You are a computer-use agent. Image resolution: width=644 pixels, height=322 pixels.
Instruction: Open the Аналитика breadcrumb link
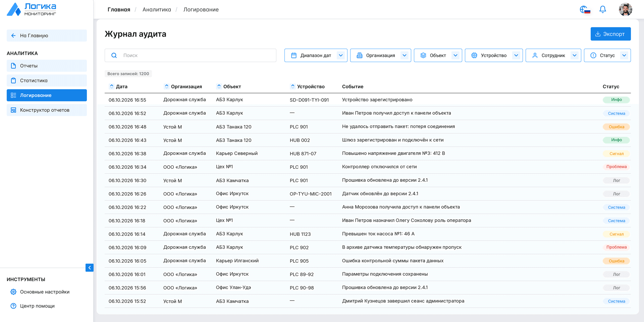157,9
